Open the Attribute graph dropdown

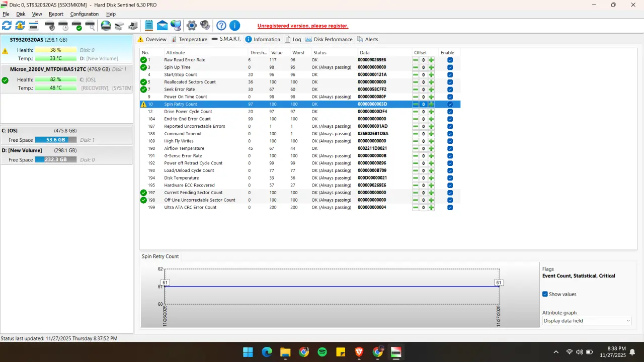pos(587,321)
